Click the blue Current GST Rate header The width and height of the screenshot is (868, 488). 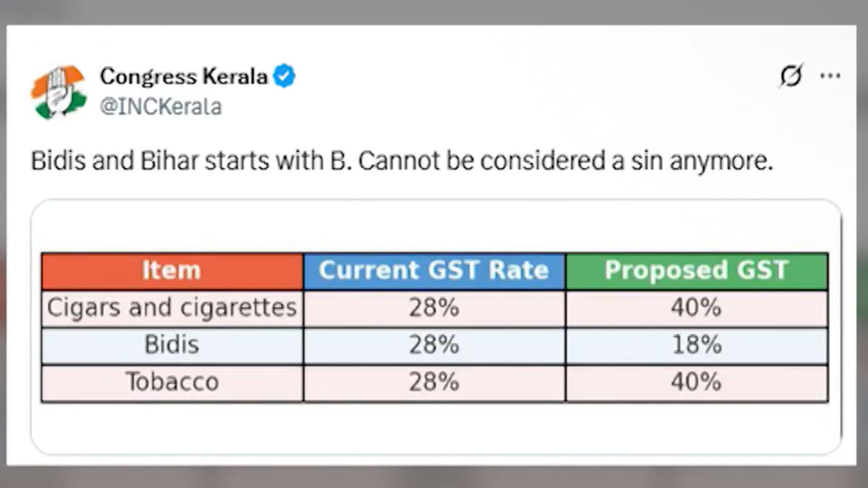pyautogui.click(x=434, y=271)
